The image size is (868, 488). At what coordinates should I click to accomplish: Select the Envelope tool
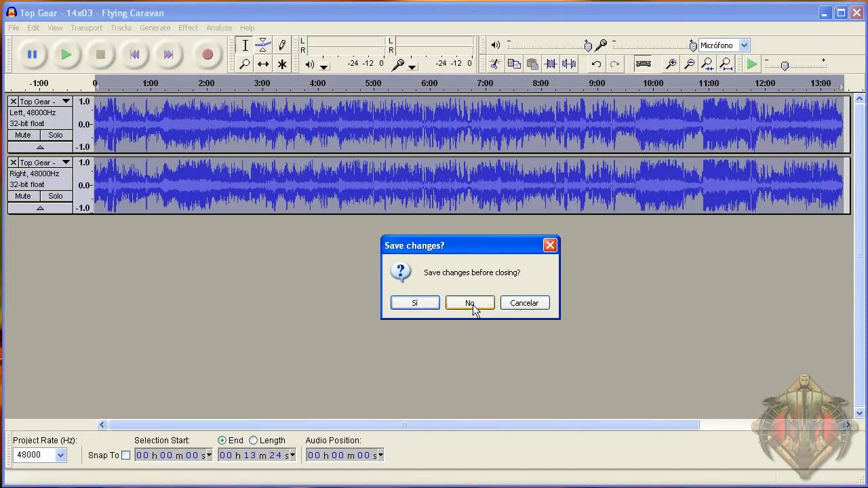coord(263,45)
